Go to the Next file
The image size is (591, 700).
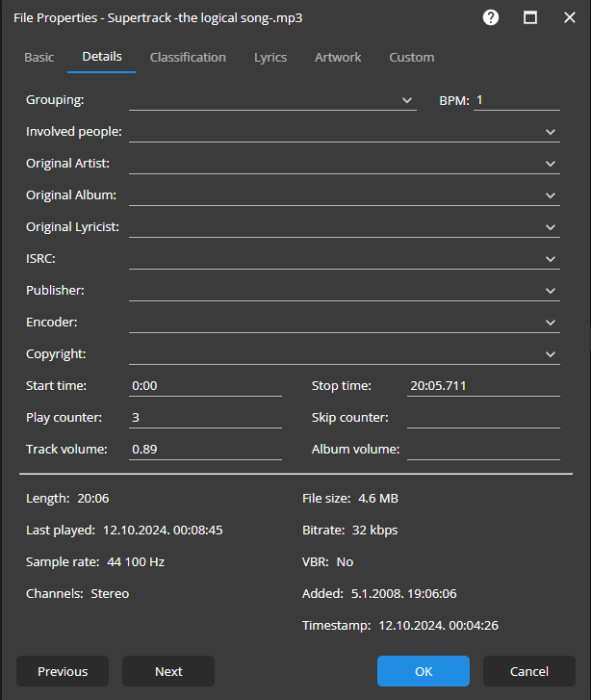click(168, 671)
